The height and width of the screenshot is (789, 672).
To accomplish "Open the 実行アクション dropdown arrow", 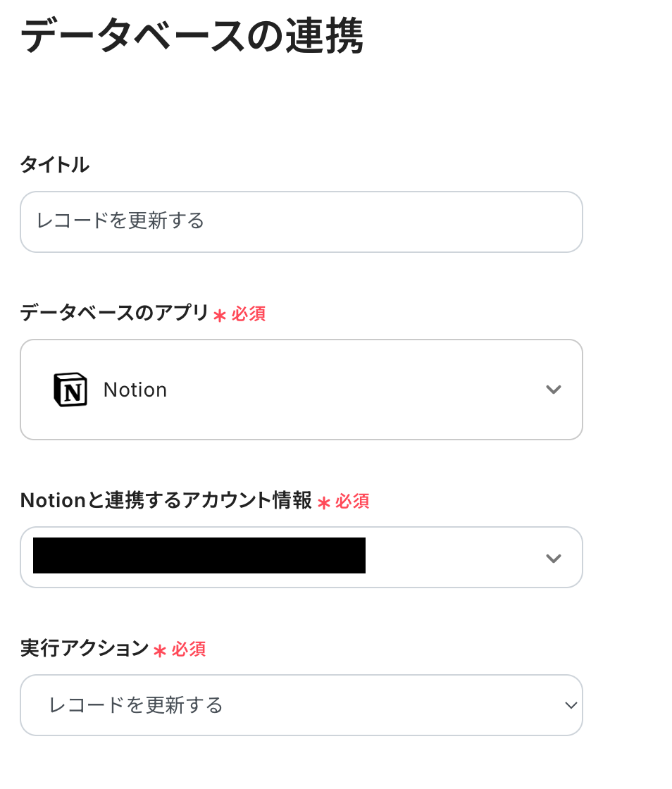I will click(571, 705).
